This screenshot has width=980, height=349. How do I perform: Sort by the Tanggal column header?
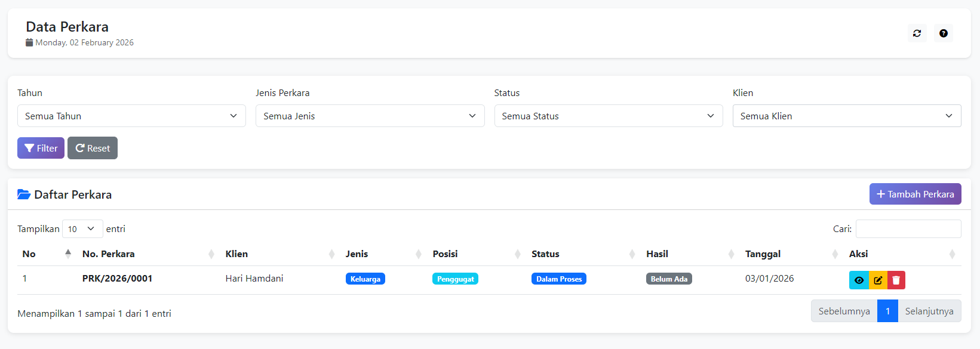[x=792, y=254]
